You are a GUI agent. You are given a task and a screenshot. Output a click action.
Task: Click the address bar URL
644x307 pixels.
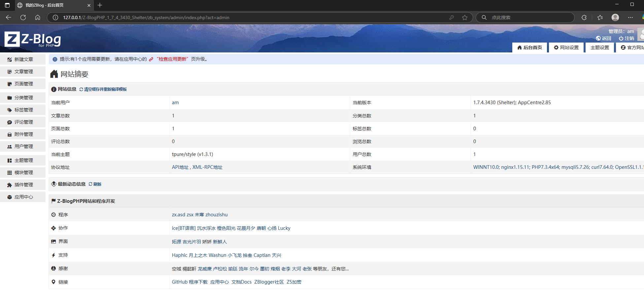click(146, 17)
